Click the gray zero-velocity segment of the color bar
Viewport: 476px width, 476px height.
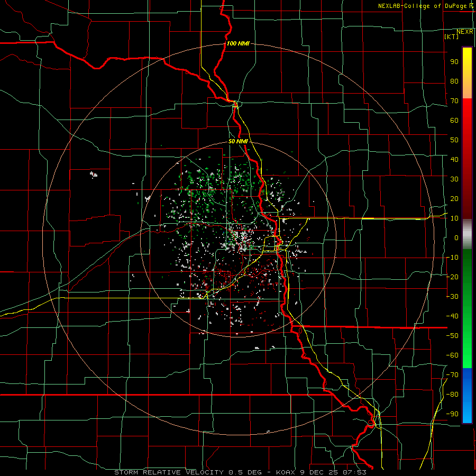[x=467, y=234]
